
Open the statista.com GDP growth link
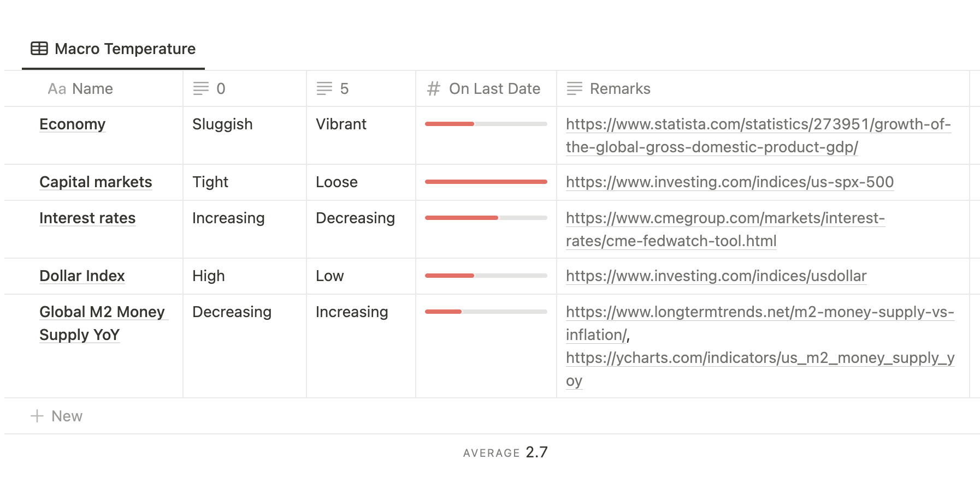(x=758, y=124)
